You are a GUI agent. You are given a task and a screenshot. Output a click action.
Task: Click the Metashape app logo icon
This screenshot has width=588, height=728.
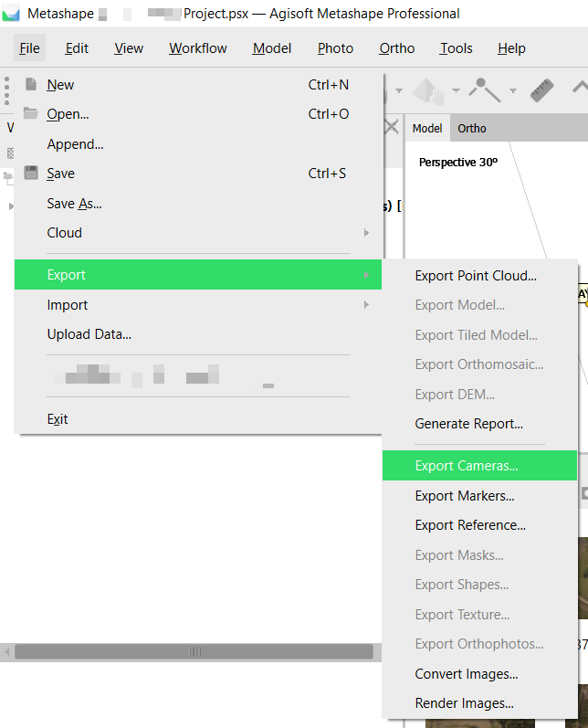pos(11,14)
